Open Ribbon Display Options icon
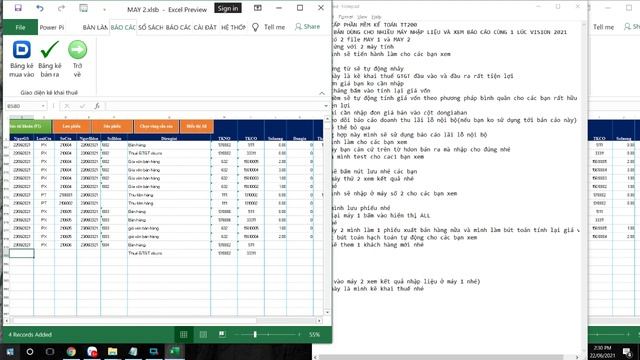Screen dimensions: 640x360 (x=258, y=8)
